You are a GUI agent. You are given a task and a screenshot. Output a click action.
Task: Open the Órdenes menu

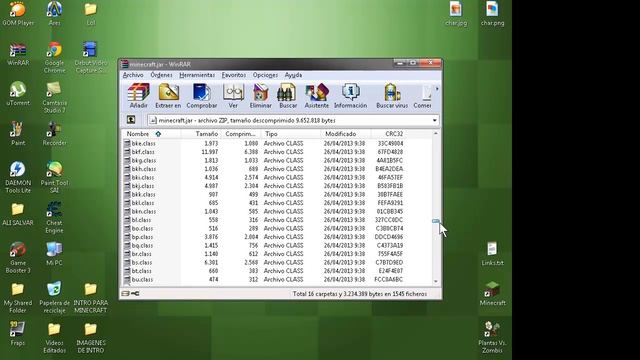(161, 75)
